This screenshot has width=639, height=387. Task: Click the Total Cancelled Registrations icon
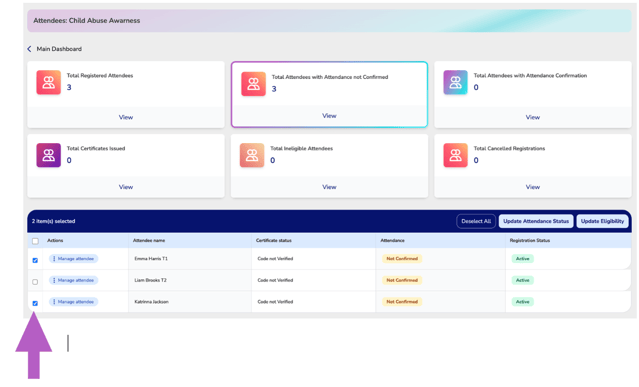tap(455, 155)
